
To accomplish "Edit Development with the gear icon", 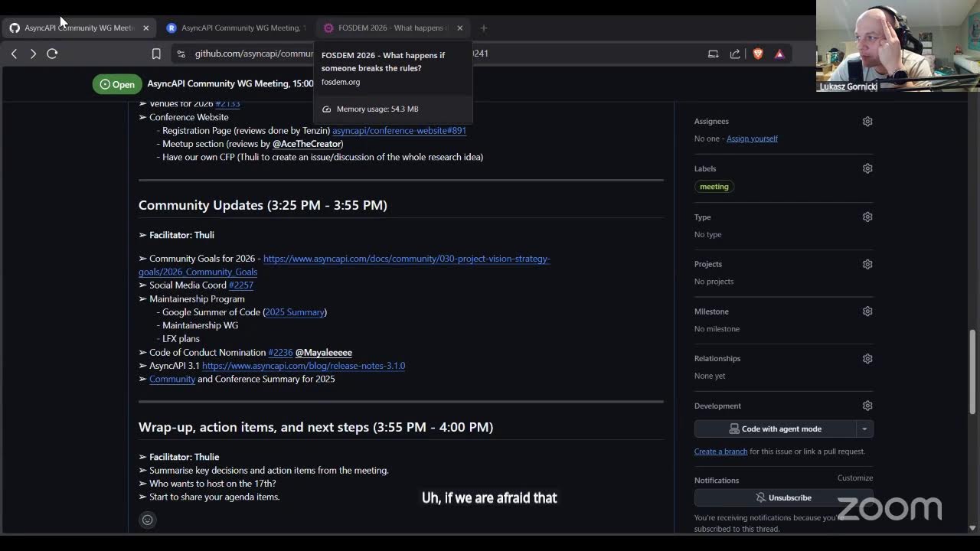I will click(x=867, y=406).
